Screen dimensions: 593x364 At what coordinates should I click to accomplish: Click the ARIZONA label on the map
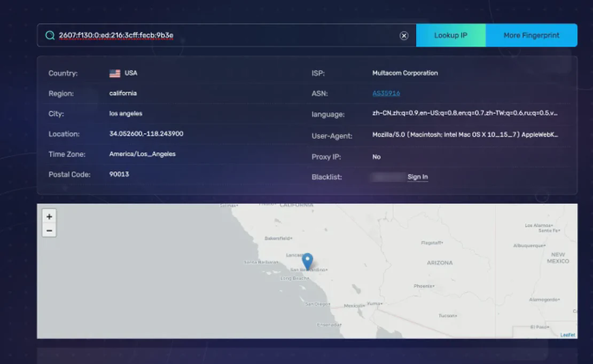440,263
